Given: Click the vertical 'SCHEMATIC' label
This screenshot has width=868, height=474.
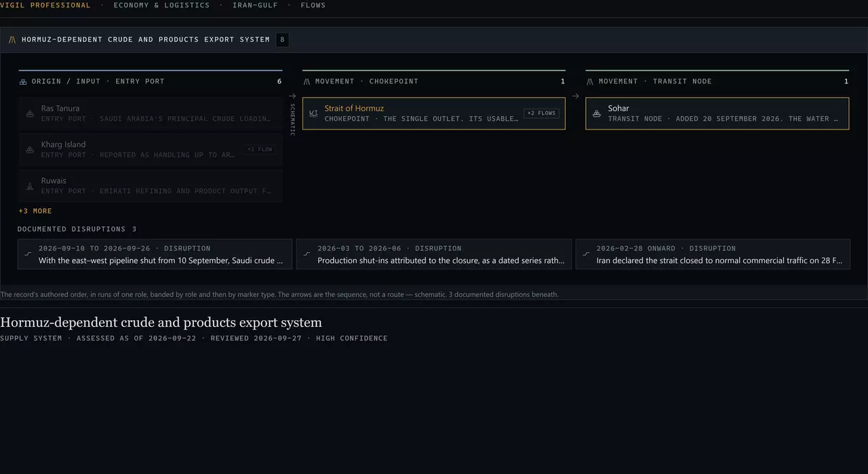Looking at the screenshot, I should (x=292, y=119).
